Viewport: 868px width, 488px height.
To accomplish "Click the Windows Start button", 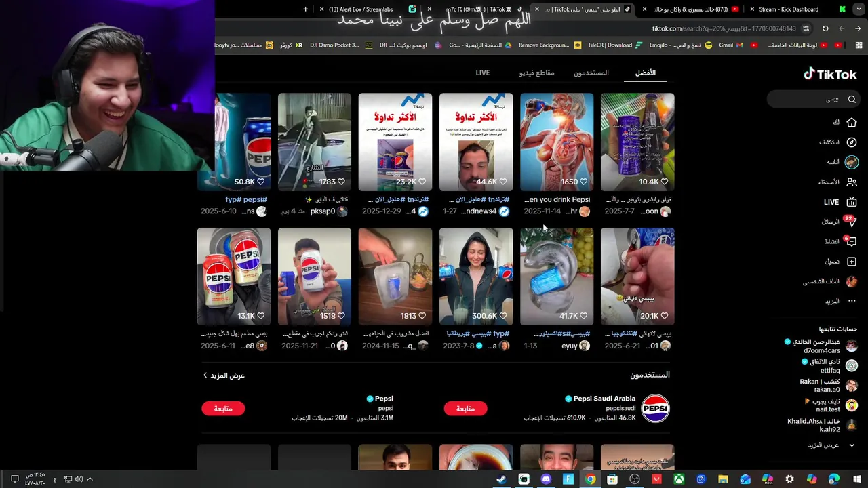I will coord(856,479).
